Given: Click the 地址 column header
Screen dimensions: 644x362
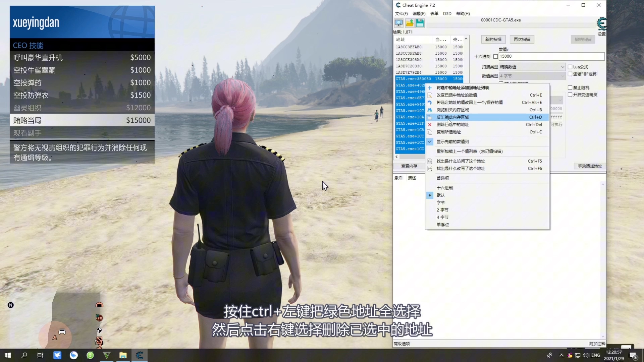Looking at the screenshot, I should click(414, 40).
